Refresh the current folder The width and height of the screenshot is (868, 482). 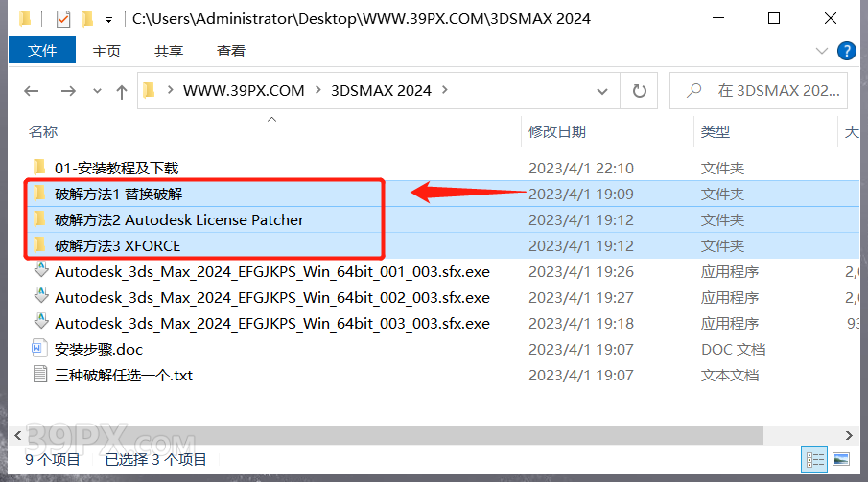pyautogui.click(x=640, y=91)
